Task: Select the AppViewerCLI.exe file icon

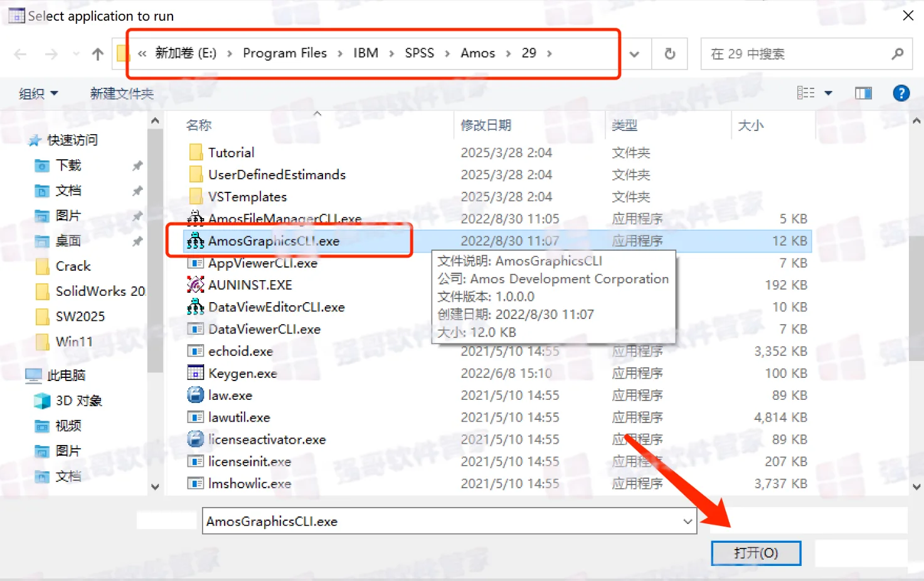Action: [195, 263]
